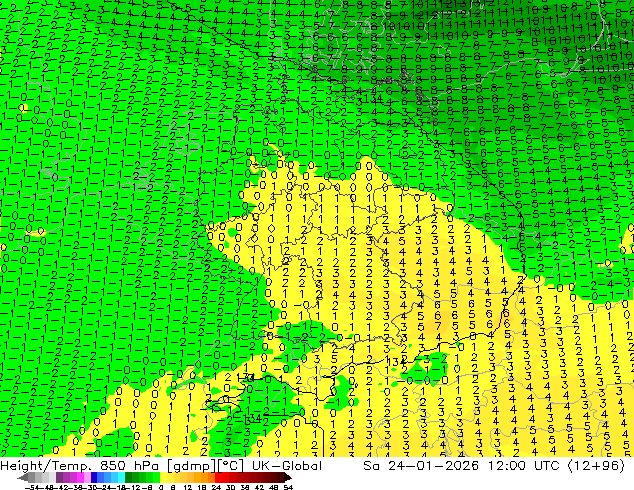This screenshot has width=634, height=490.
Task: Click the legend's left gray arrow end
Action: click(x=23, y=478)
